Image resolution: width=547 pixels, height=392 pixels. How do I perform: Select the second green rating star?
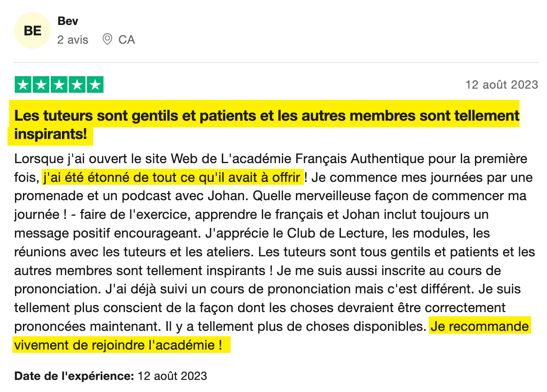pyautogui.click(x=41, y=85)
